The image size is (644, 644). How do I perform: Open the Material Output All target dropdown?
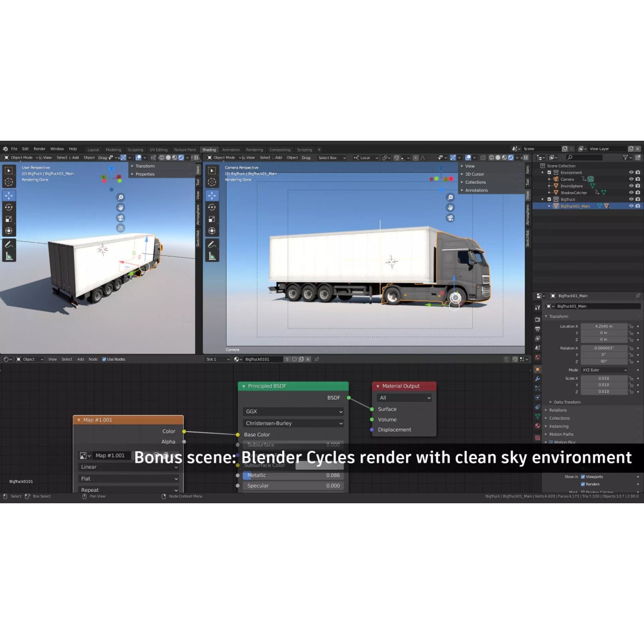click(404, 398)
